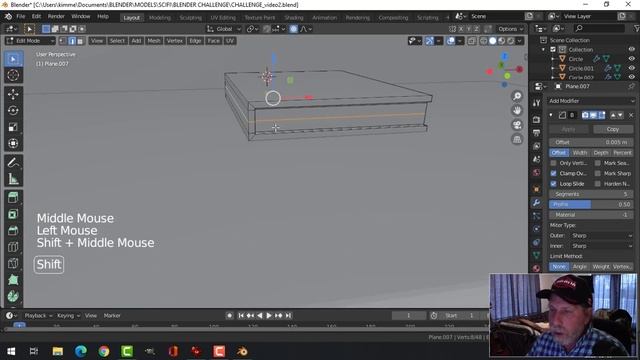Screen dimensions: 640x360
Task: Choose the Knife tool
Action: click(x=13, y=263)
